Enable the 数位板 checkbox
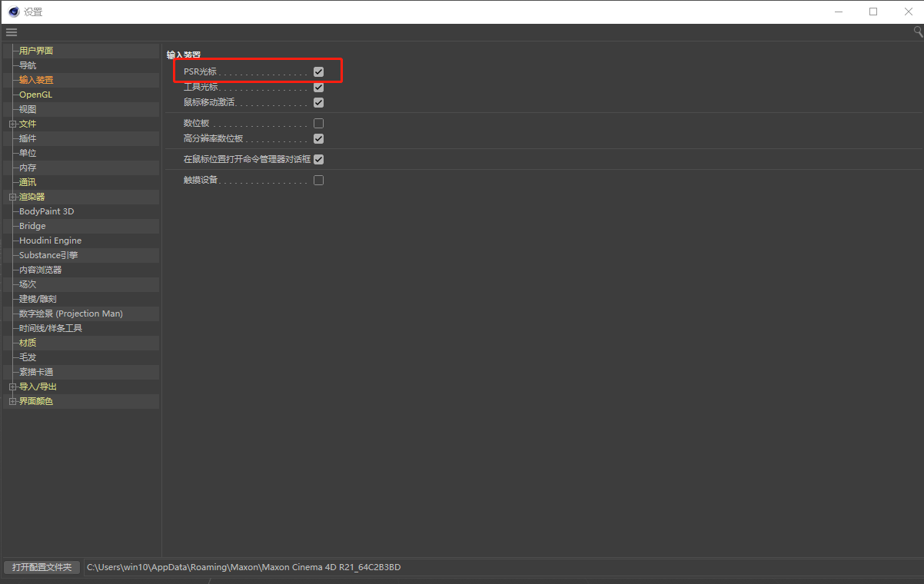 (x=318, y=124)
